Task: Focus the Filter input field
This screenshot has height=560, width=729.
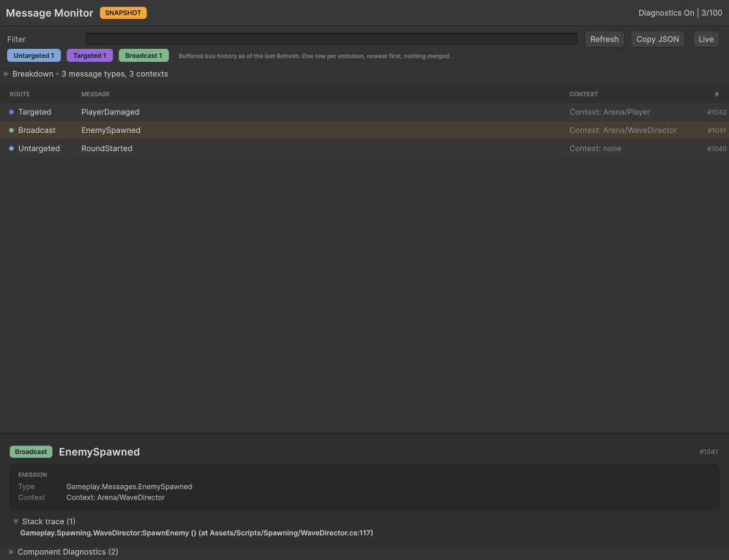Action: [331, 39]
